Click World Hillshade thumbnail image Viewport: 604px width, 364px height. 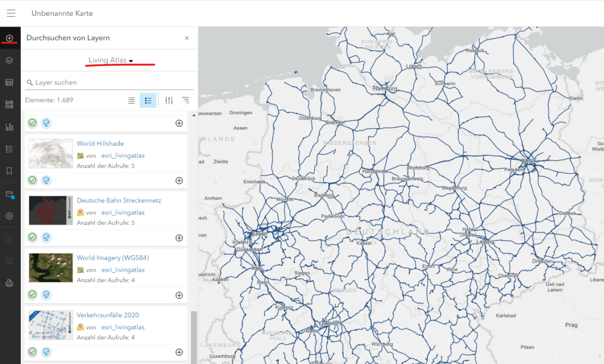[x=51, y=153]
